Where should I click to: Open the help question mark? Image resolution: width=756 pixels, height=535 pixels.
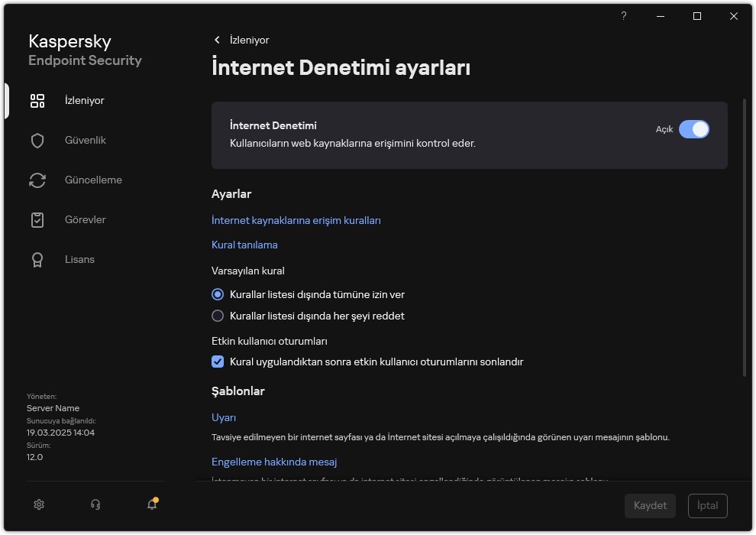tap(623, 15)
